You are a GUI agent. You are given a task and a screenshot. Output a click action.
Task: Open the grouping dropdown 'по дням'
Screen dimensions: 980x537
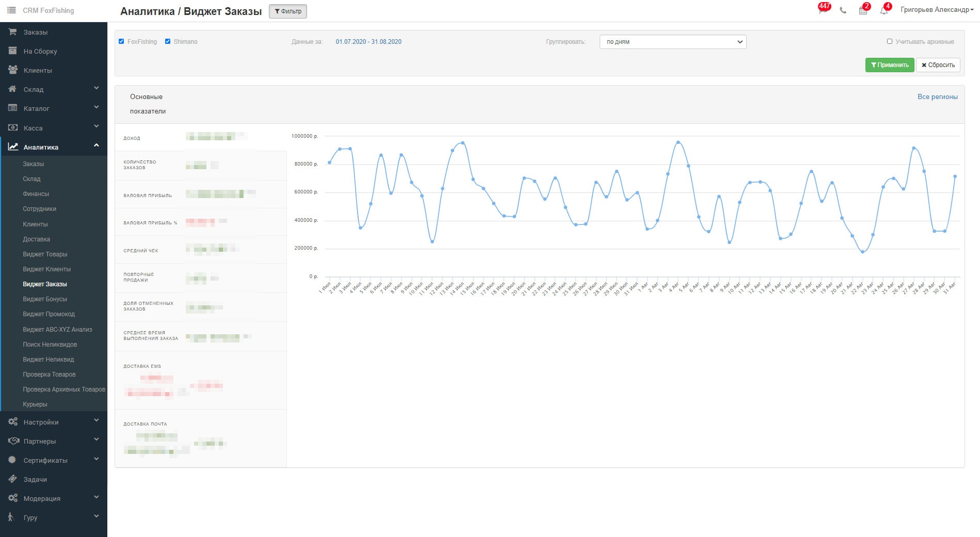[x=673, y=42]
